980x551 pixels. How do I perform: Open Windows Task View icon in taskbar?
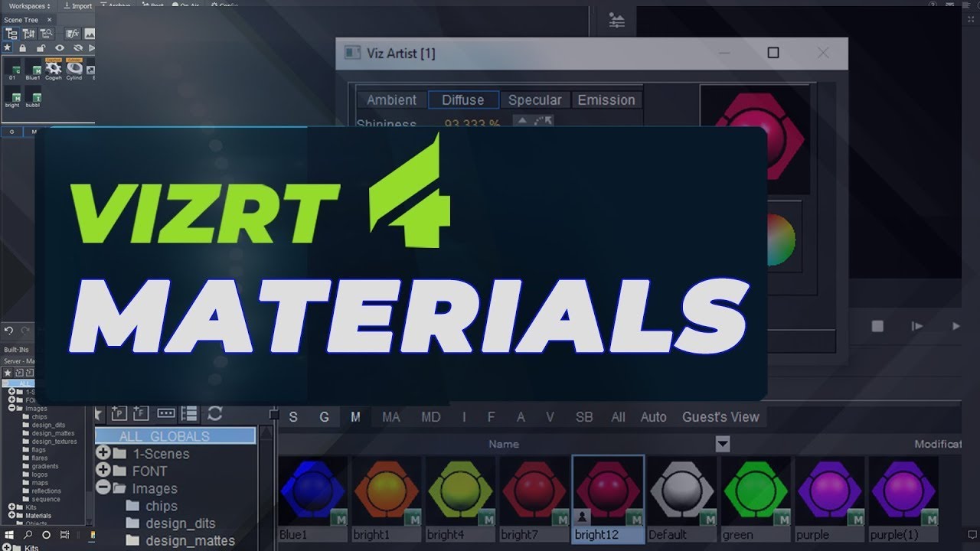(65, 535)
